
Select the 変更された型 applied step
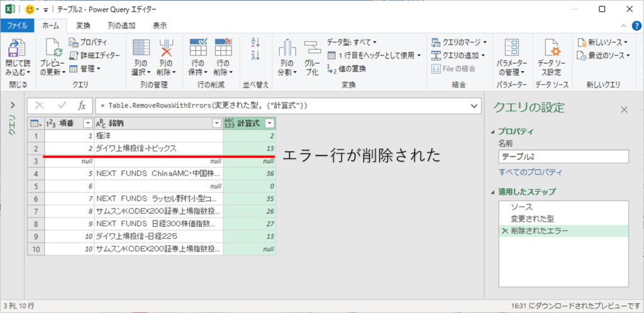[x=563, y=219]
